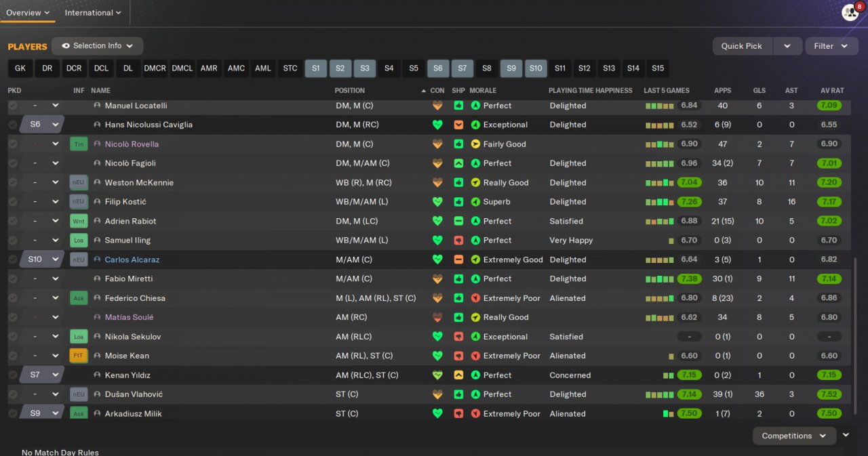Screen dimensions: 868x456
Task: Click Fabio Miretti's last 5 games form bars
Action: 660,278
